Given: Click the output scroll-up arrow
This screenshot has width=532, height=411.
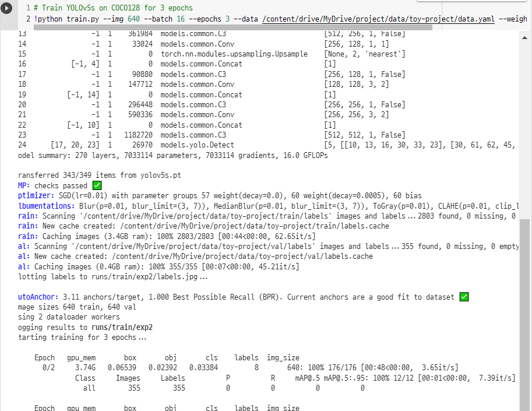Looking at the screenshot, I should point(524,38).
